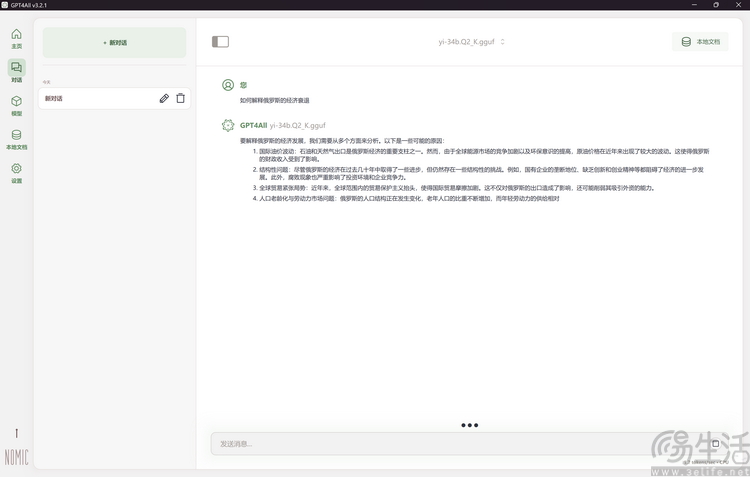750x477 pixels.
Task: Open the Chats view in sidebar
Action: pos(16,71)
